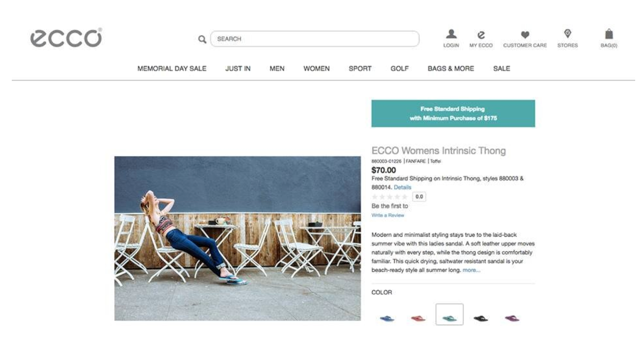Click the Free Standard Shipping banner
This screenshot has height=351, width=644.
click(453, 114)
